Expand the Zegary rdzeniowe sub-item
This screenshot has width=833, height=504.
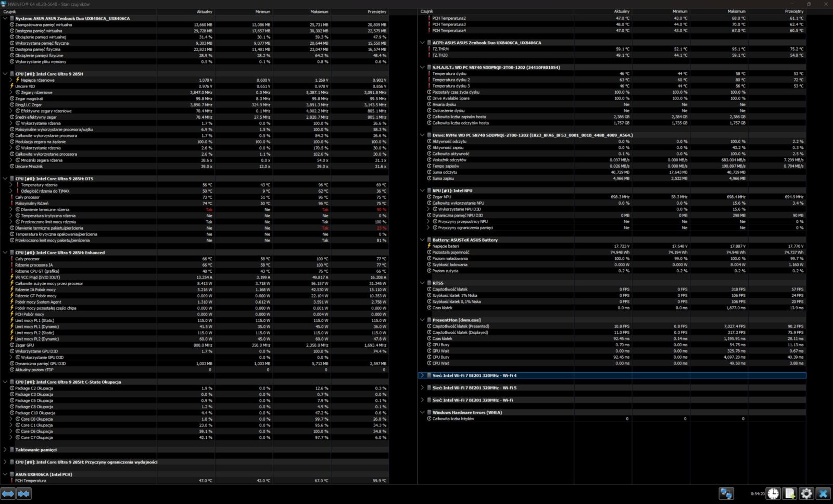11,93
